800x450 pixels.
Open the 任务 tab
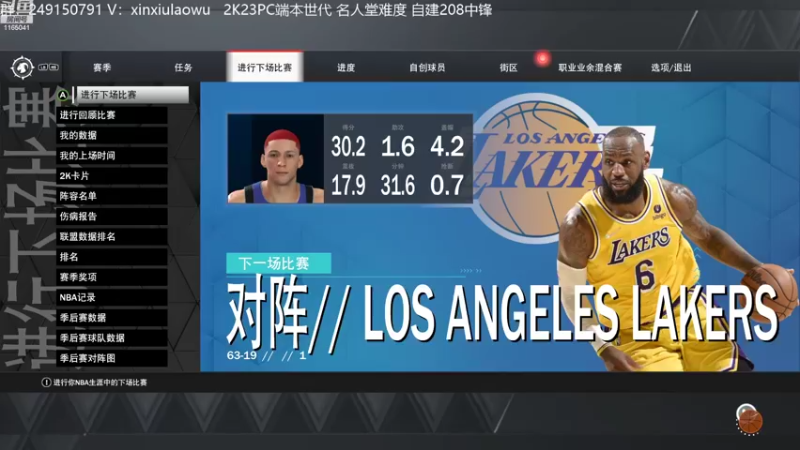coord(183,67)
